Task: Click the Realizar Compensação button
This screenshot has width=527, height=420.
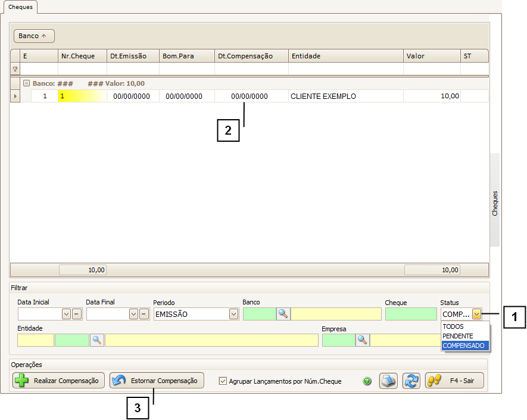Action: point(58,381)
